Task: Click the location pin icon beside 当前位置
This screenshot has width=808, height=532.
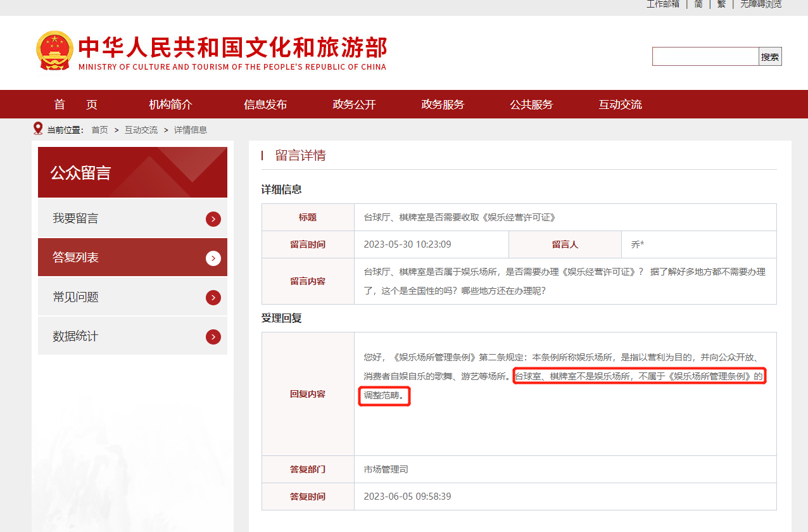Action: 38,129
